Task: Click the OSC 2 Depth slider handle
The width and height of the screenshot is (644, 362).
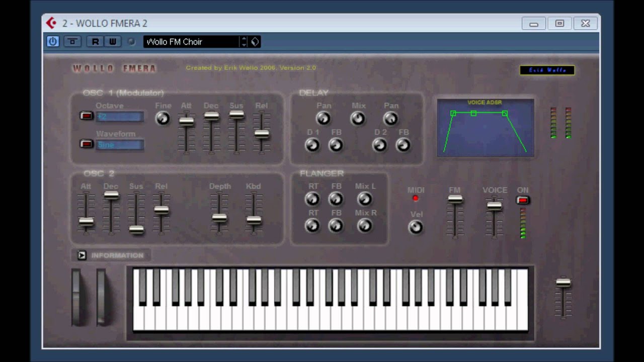Action: (x=219, y=218)
